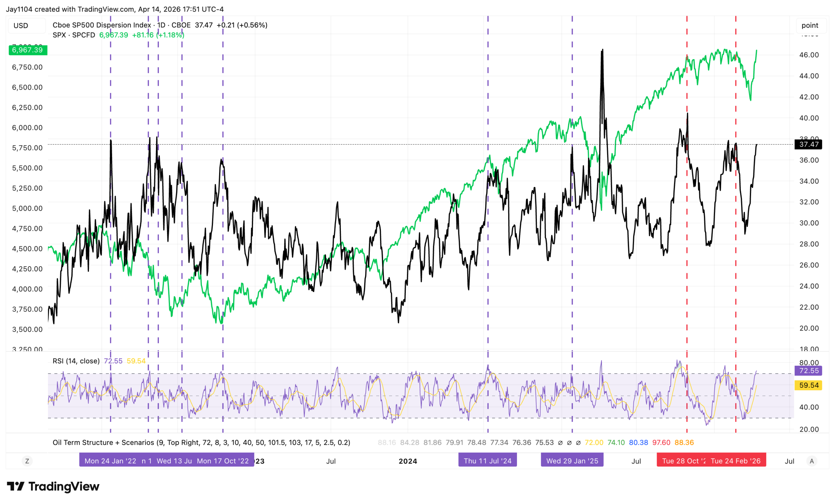Image resolution: width=835 pixels, height=504 pixels.
Task: Click the A auto-scale button
Action: point(812,461)
